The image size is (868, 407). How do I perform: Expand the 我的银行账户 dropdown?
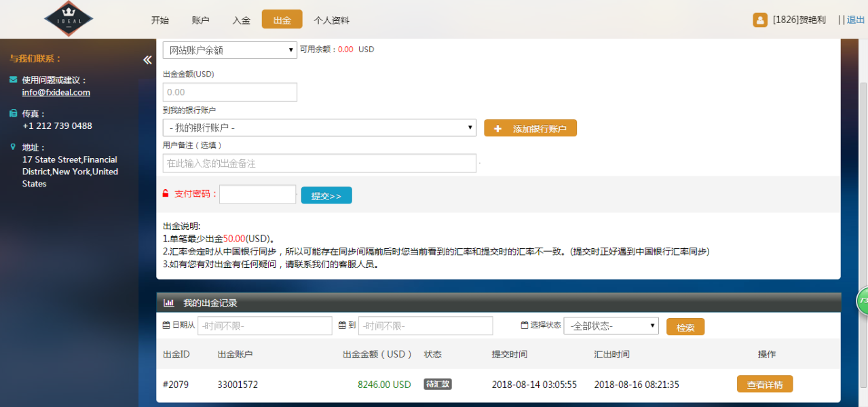click(x=319, y=128)
